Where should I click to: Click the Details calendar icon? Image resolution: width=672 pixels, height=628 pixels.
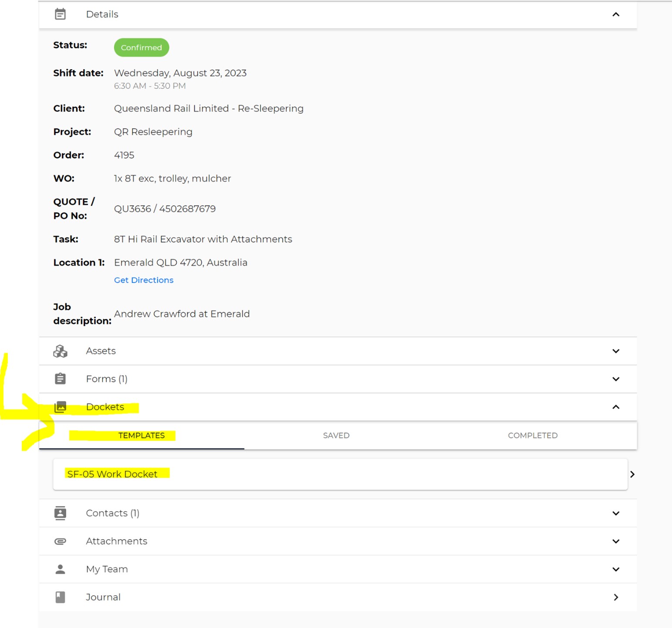60,14
